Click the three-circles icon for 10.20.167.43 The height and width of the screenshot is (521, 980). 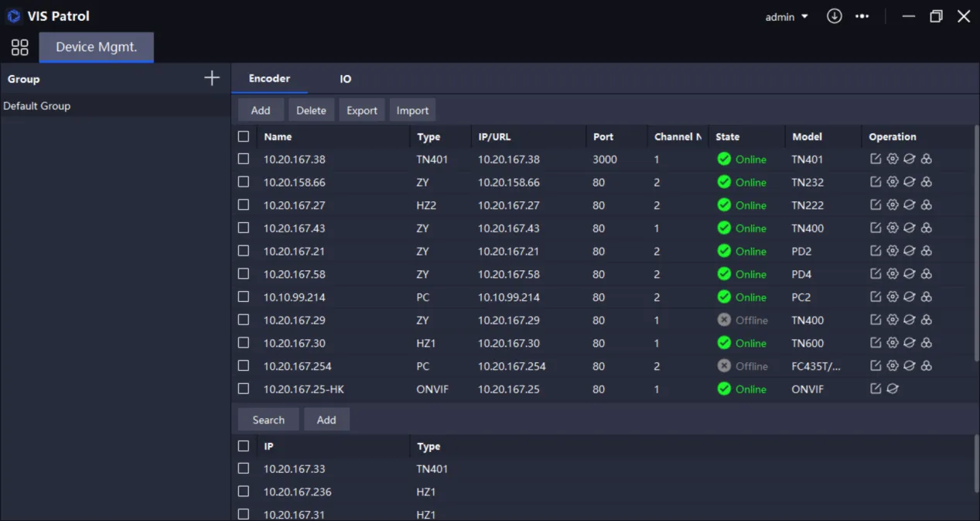tap(927, 228)
